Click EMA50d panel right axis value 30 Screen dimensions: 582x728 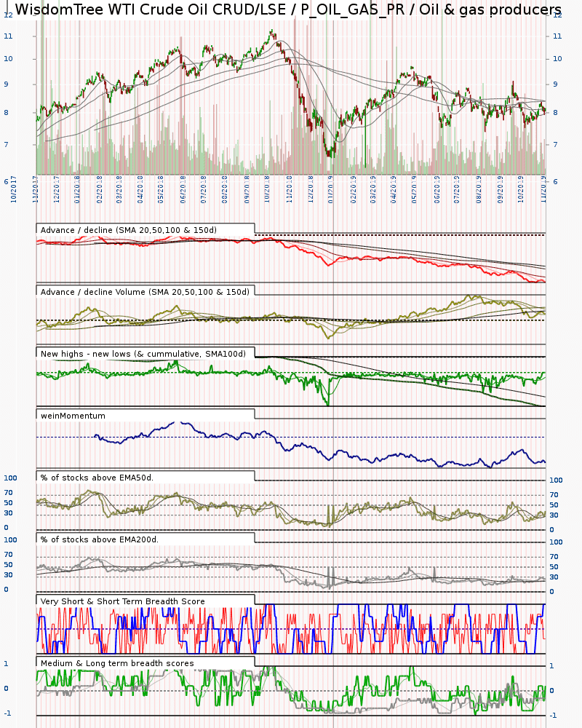tap(554, 515)
